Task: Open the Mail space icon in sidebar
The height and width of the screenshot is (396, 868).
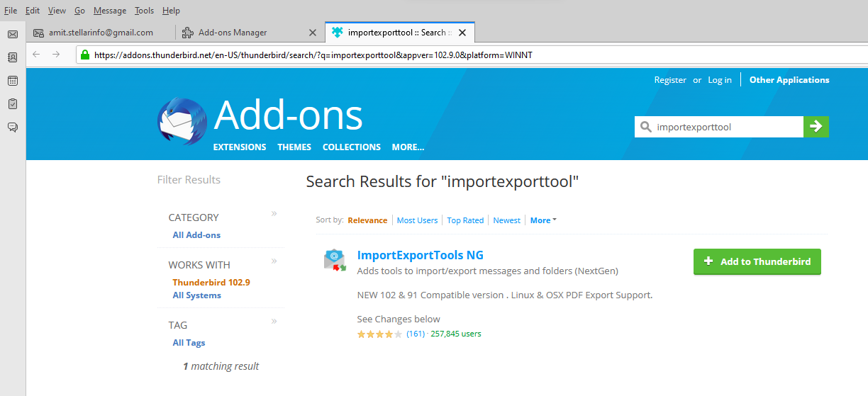Action: point(13,34)
